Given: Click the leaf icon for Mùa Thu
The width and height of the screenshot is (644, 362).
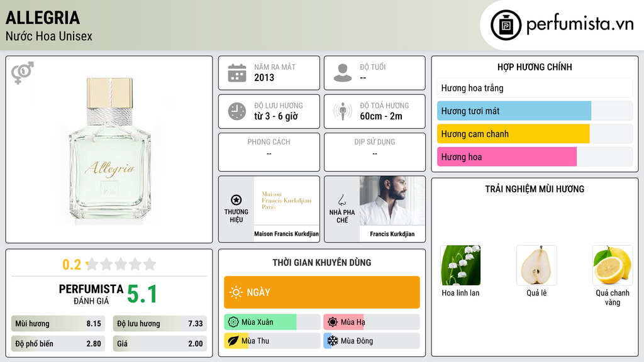Looking at the screenshot, I should pos(233,341).
